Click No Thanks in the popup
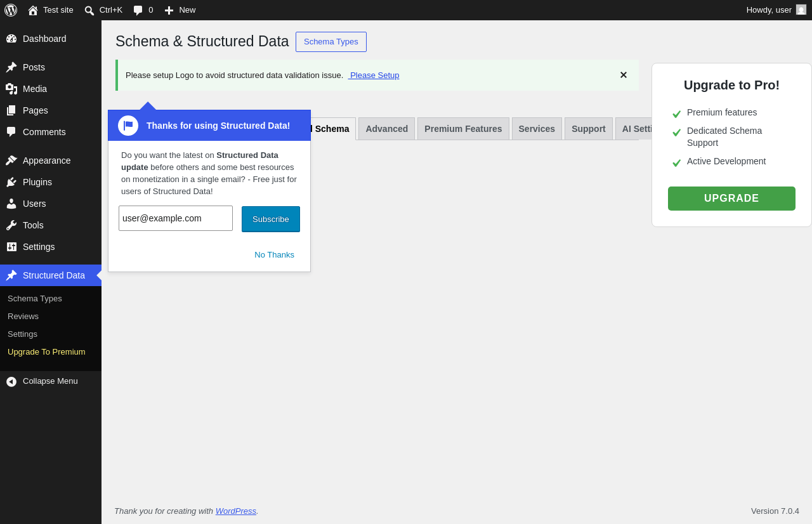The width and height of the screenshot is (812, 524). coord(274,254)
